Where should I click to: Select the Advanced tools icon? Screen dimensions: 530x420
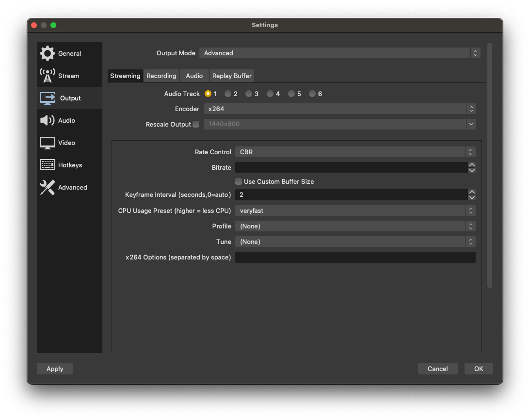(x=48, y=187)
